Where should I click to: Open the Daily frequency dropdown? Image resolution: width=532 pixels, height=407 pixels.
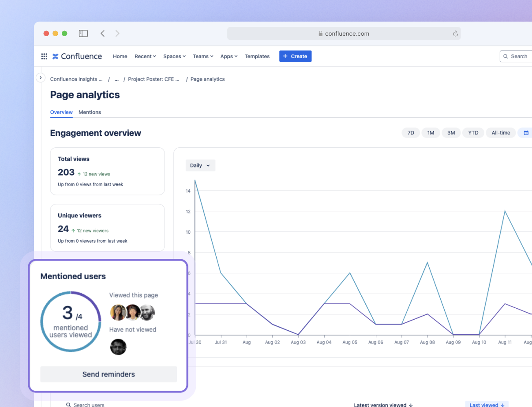coord(200,165)
